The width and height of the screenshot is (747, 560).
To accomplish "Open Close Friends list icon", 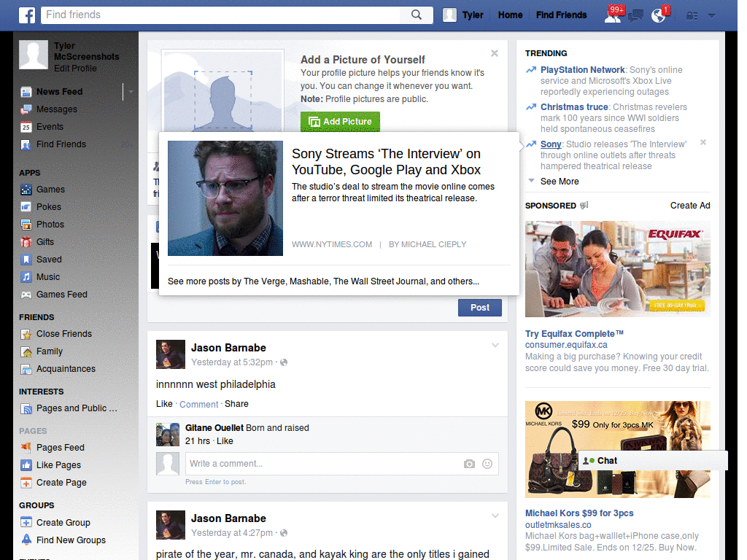I will coord(26,334).
